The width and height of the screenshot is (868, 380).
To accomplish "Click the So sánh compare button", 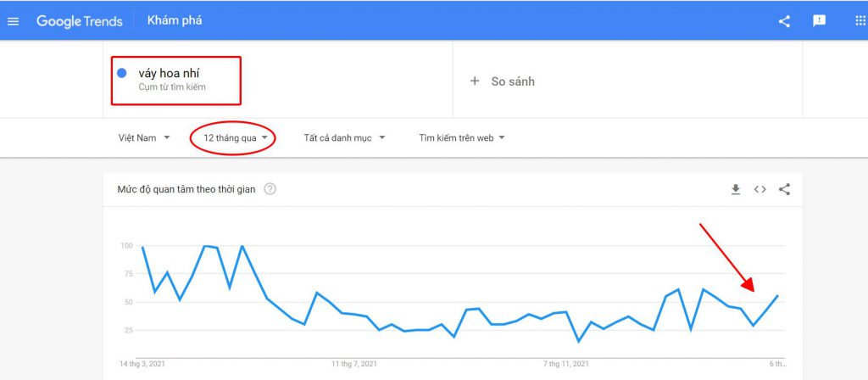I will pos(502,81).
